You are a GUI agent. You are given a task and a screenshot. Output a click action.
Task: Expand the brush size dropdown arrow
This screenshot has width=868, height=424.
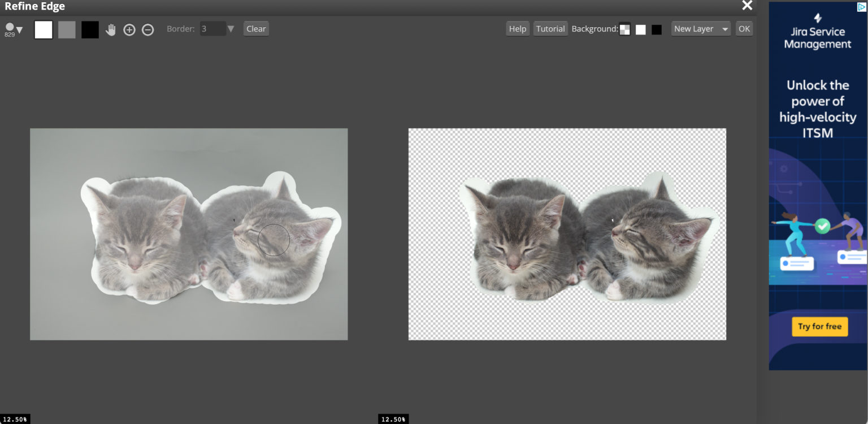point(19,29)
